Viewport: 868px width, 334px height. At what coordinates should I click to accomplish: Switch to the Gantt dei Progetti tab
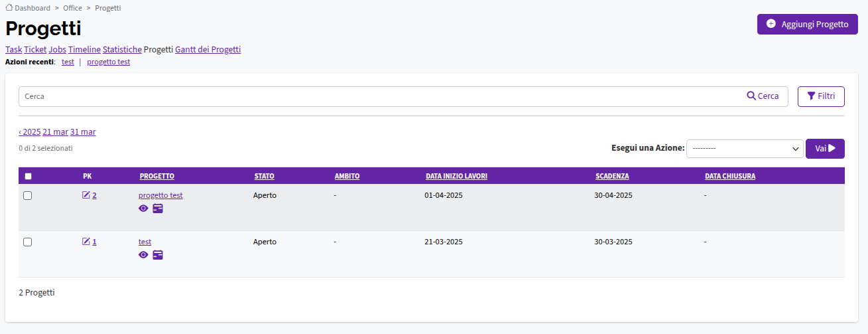tap(208, 50)
